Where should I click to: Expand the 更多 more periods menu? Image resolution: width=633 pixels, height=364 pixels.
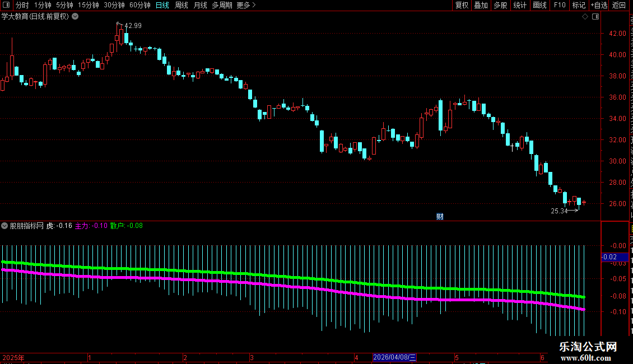[246, 5]
